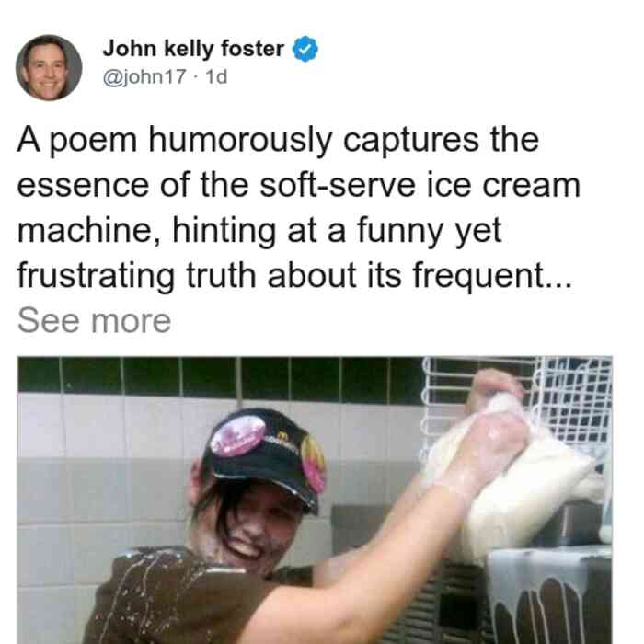
Task: Visit the @john17 handle
Action: (144, 76)
